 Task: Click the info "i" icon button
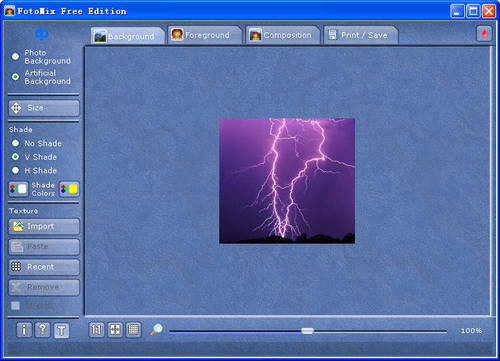[x=24, y=330]
